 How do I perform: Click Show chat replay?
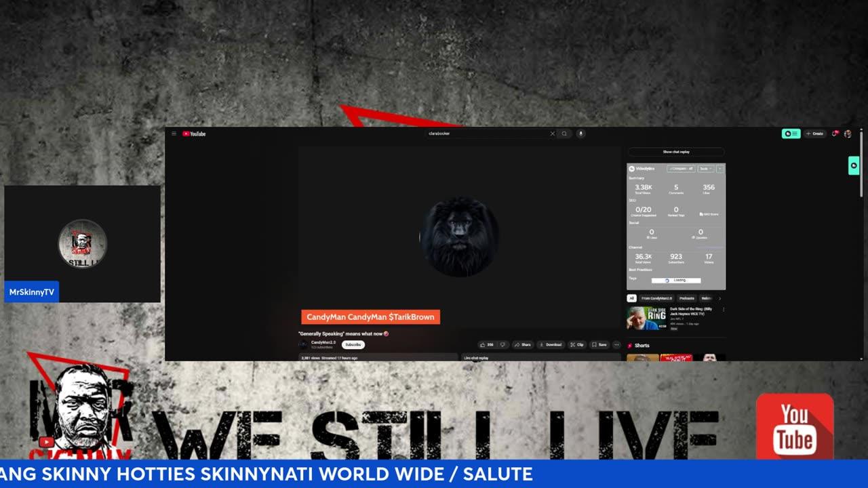coord(676,152)
